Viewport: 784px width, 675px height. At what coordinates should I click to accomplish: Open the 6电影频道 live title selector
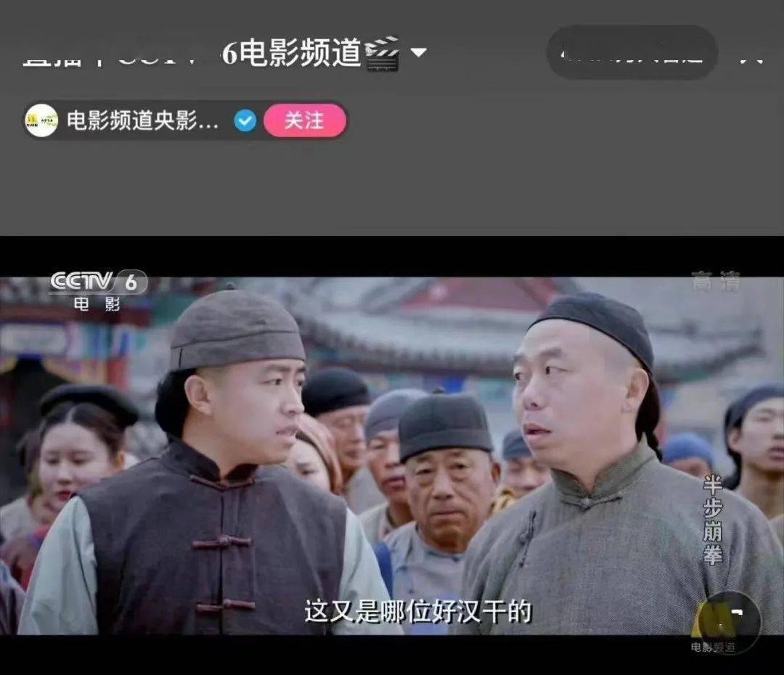290,53
